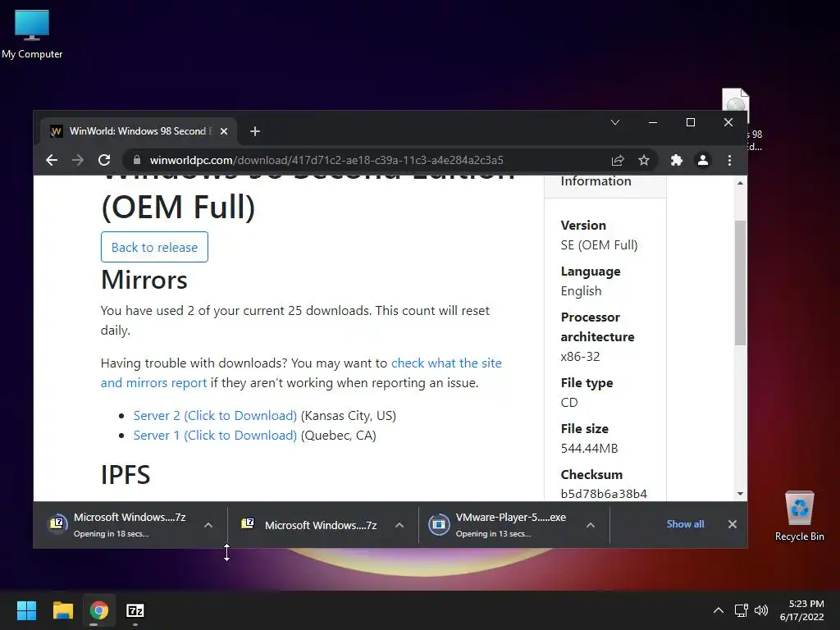Expand options for first Microsoft Windows 7z download
Viewport: 840px width, 630px height.
pos(208,526)
